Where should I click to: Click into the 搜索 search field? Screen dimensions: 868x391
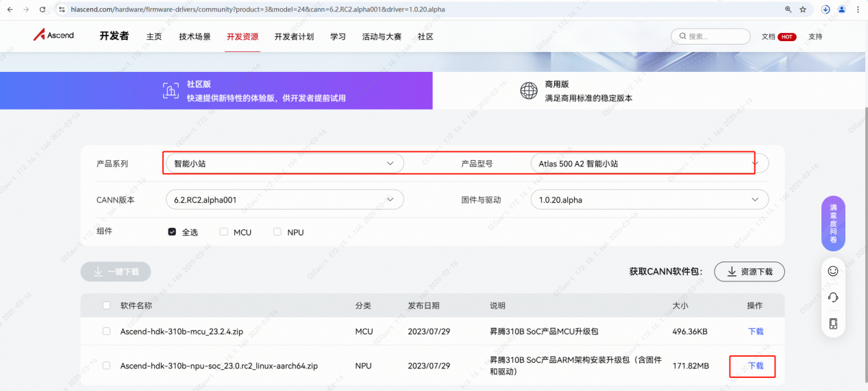point(710,36)
